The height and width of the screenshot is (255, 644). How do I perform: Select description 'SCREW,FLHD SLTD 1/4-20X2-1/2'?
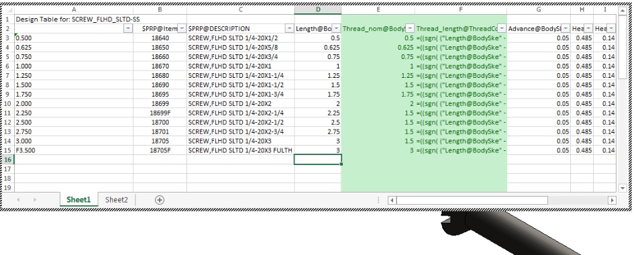tap(240, 122)
